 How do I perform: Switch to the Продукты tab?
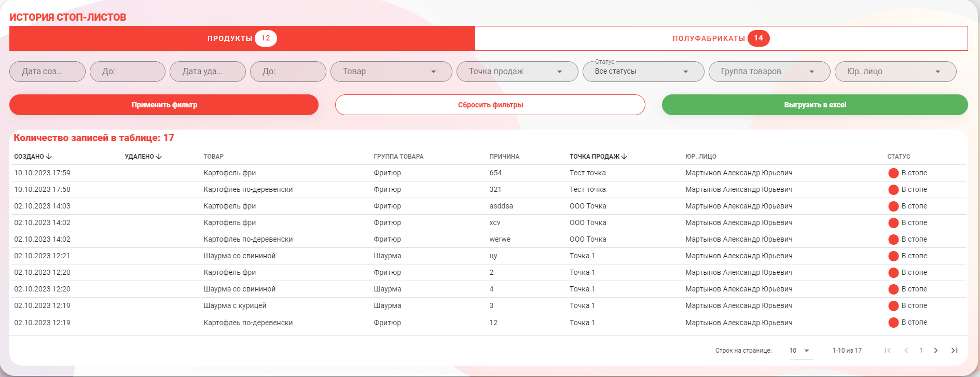[242, 38]
